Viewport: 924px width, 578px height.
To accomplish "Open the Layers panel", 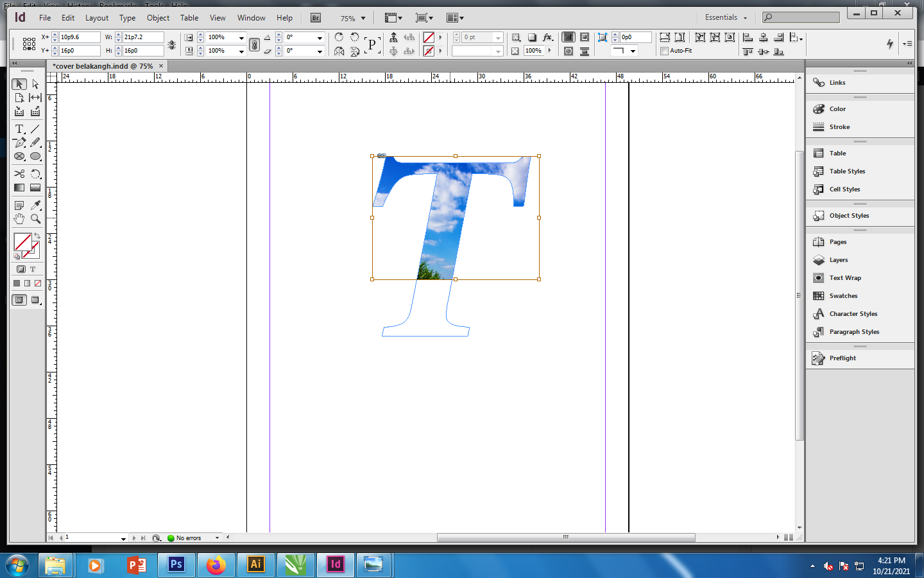I will [x=838, y=260].
